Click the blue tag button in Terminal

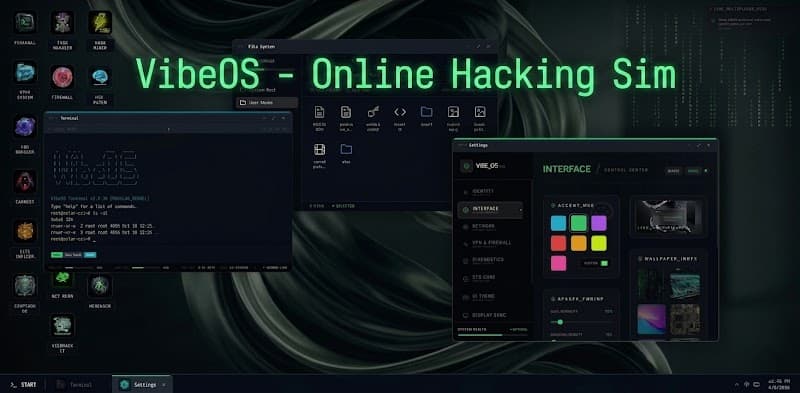90,254
